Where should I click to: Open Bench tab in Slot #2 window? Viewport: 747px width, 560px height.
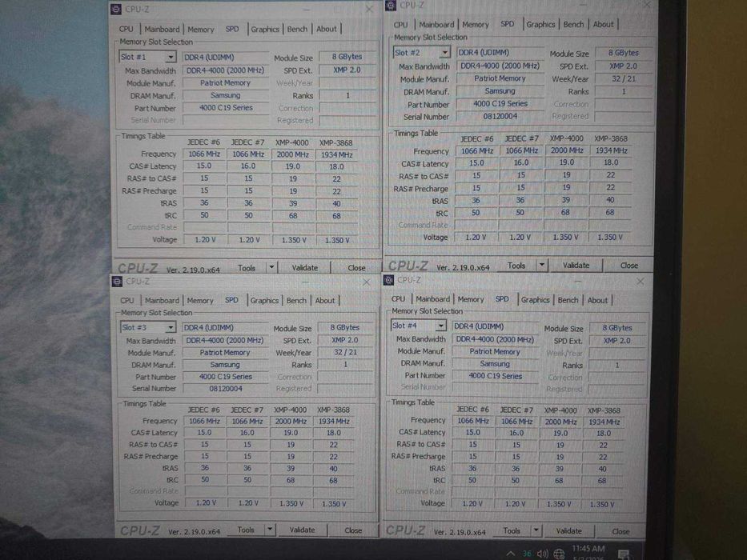tap(573, 24)
